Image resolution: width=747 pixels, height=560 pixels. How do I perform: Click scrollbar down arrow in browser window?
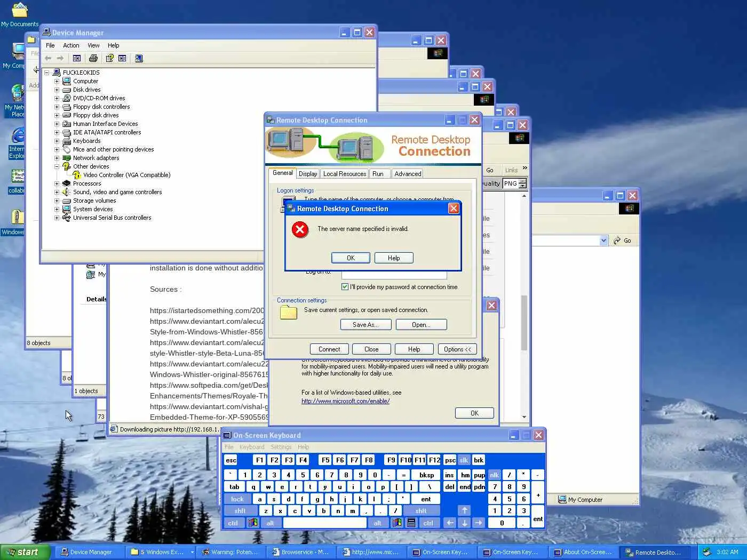(524, 417)
